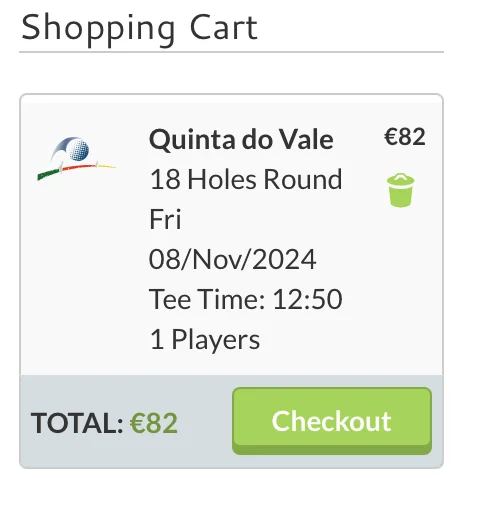This screenshot has height=505, width=477.
Task: Select the Quinta do Vale title
Action: tap(241, 139)
